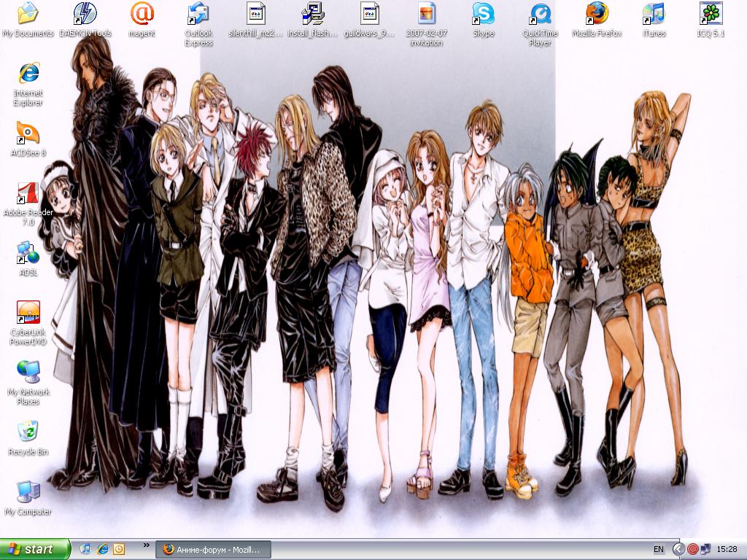Image resolution: width=747 pixels, height=560 pixels.
Task: Click the red target tray icon
Action: [x=693, y=550]
